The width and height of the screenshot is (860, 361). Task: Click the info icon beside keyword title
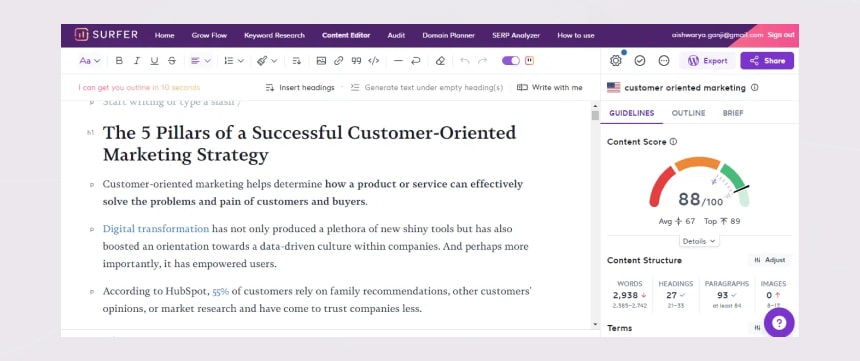[755, 87]
